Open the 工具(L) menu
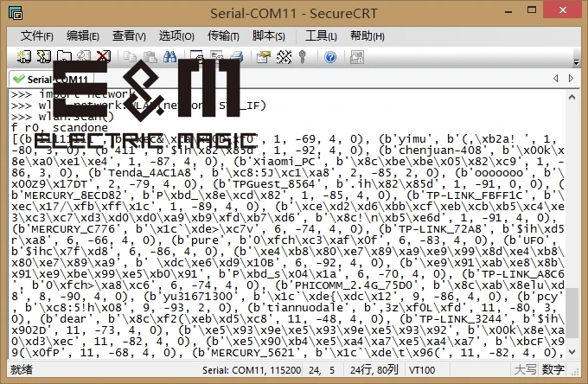This screenshot has height=384, width=588. click(x=321, y=36)
